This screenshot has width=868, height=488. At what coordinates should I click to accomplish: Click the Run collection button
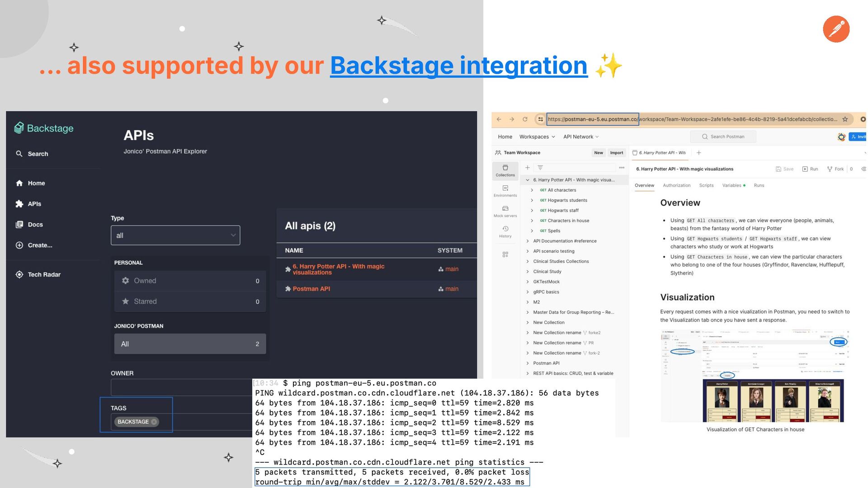coord(810,169)
